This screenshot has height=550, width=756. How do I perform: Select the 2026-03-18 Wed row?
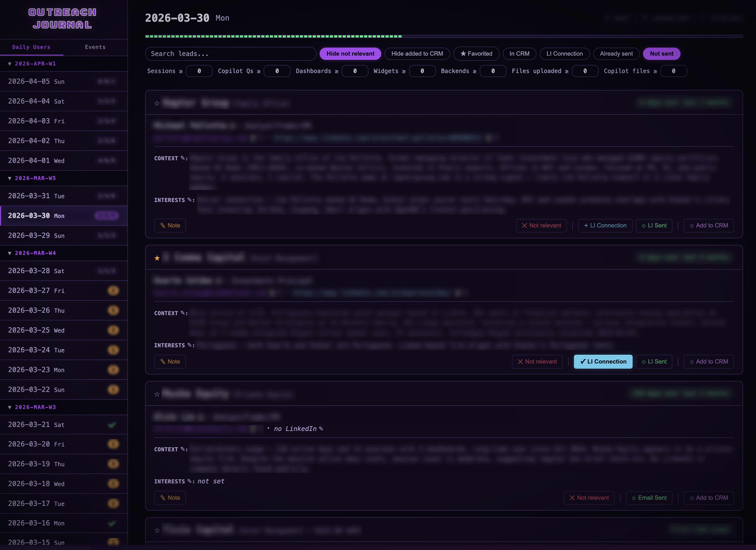(x=64, y=484)
